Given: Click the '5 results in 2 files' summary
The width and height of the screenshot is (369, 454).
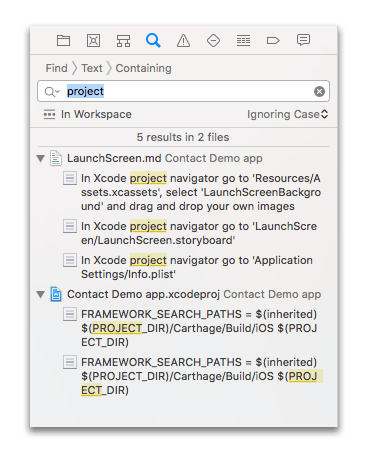Looking at the screenshot, I should pos(183,137).
